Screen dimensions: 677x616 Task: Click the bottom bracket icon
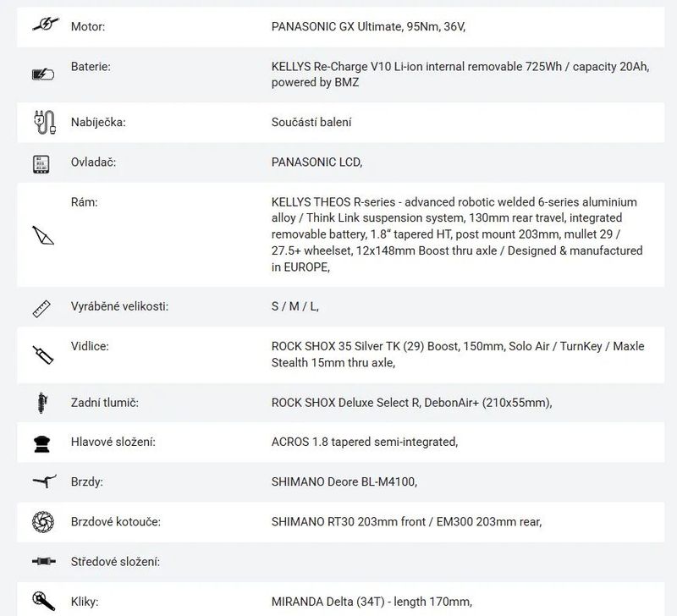click(x=41, y=561)
